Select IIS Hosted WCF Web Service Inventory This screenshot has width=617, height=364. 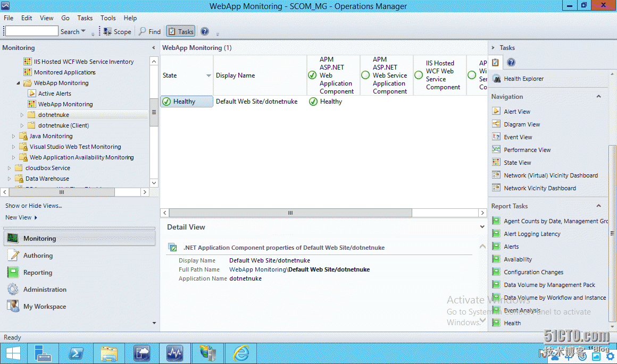(x=84, y=62)
